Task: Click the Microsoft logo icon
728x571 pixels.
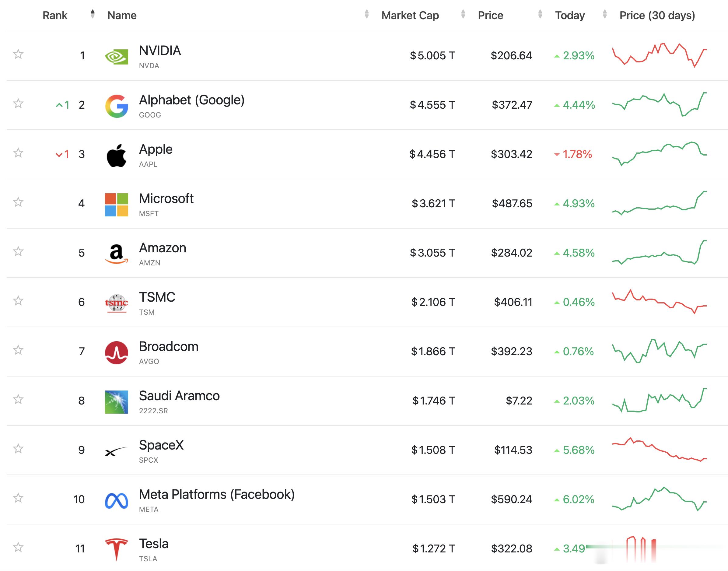Action: 116,205
